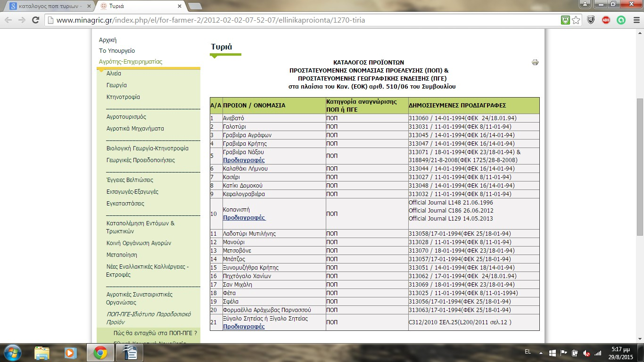644x362 pixels.
Task: Click the scrollbar up arrow
Action: coord(640,32)
